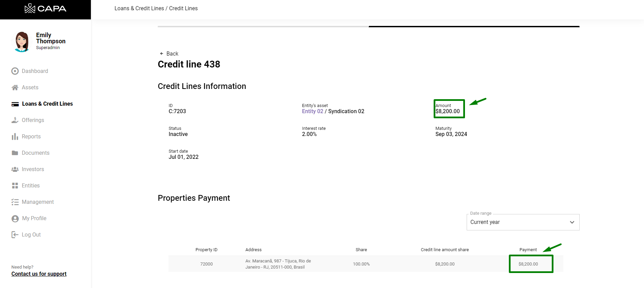Open Dashboard in sidebar
This screenshot has height=288, width=644.
[35, 71]
